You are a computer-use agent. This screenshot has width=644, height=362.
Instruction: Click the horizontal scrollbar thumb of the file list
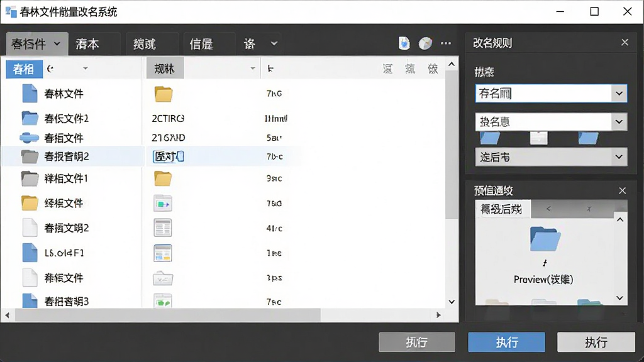pyautogui.click(x=167, y=315)
